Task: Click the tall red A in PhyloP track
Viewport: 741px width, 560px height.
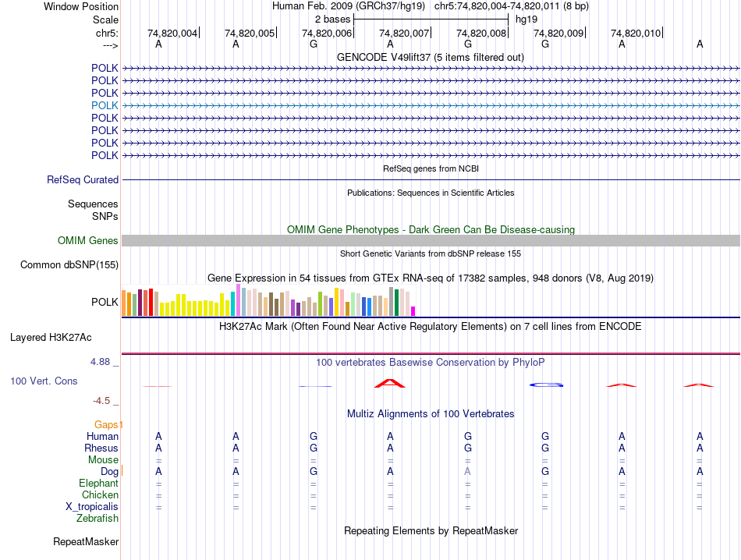Action: pyautogui.click(x=390, y=383)
